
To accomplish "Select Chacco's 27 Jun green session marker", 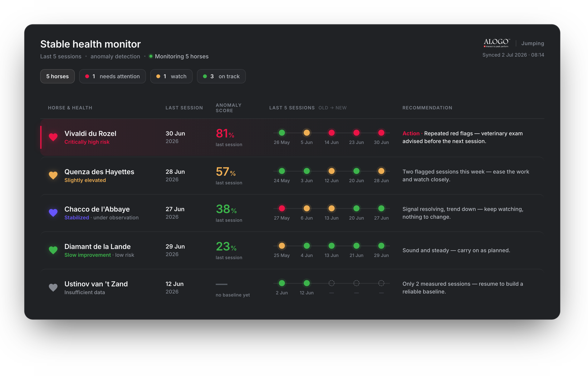I will 381,208.
